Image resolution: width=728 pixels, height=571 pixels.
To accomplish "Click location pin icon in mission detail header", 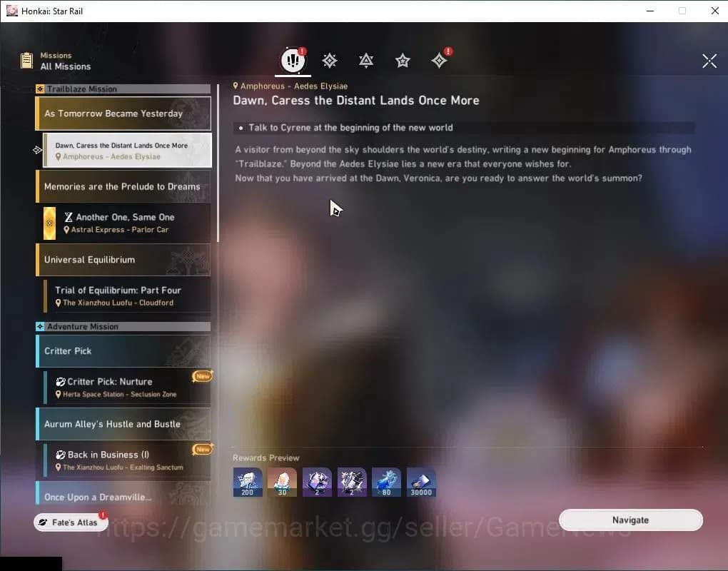I will click(x=236, y=86).
